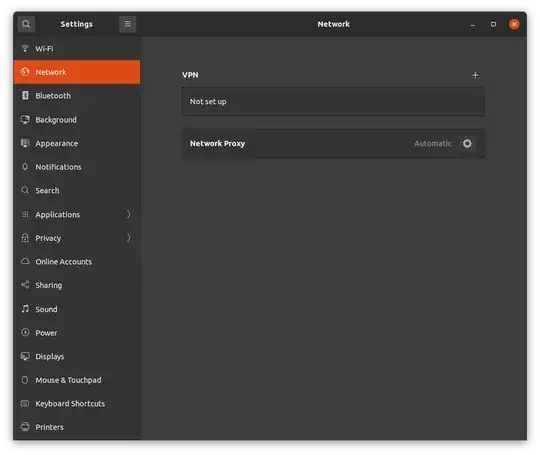Open the hamburger menu in the Settings header
540x455 pixels.
point(127,24)
